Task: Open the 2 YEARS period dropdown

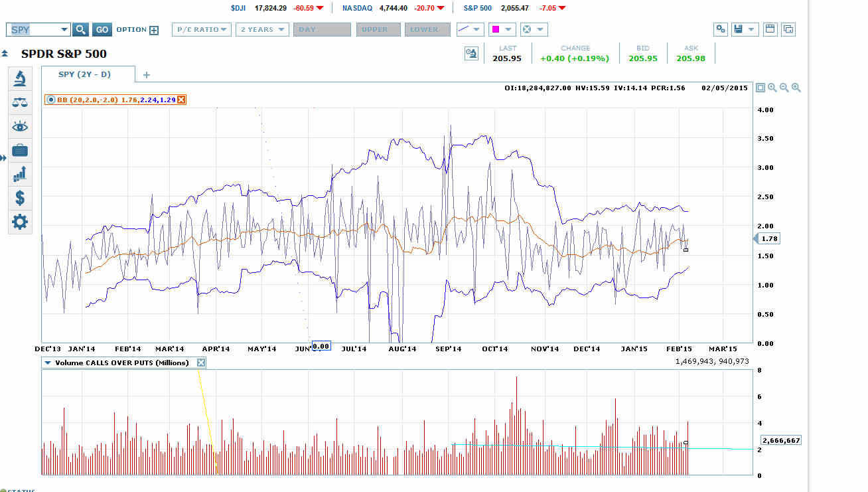Action: [x=262, y=29]
